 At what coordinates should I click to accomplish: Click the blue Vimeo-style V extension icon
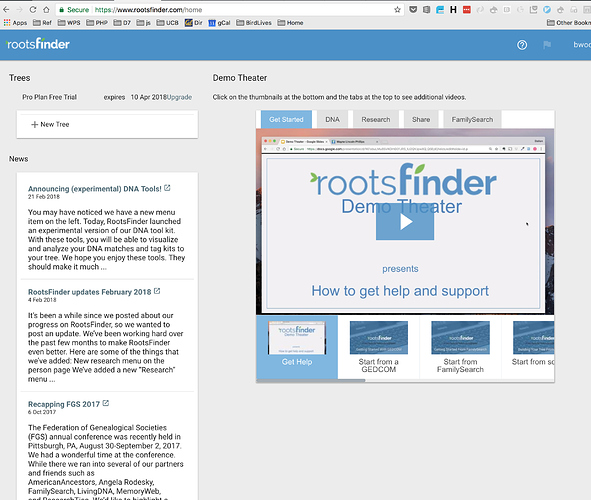click(x=547, y=10)
